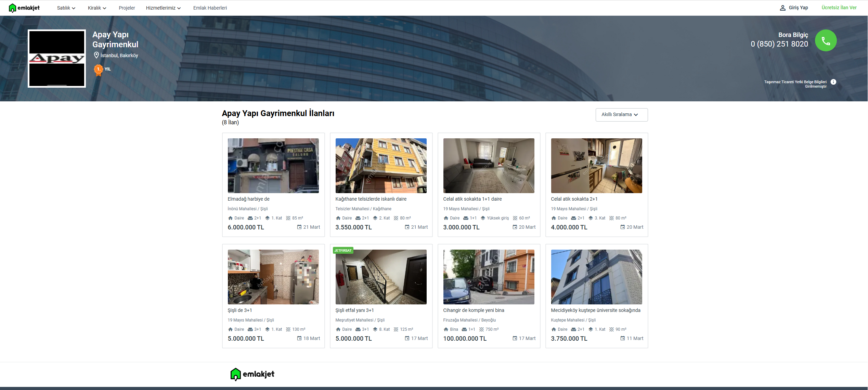Open the Elmadağ harbiye de listing photo

tap(273, 166)
